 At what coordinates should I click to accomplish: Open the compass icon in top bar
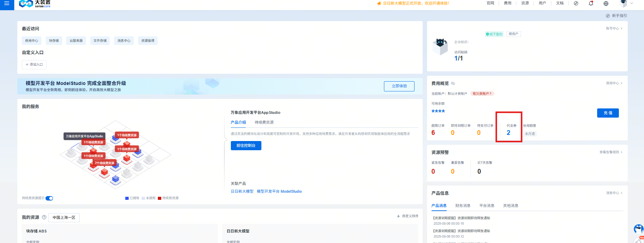pyautogui.click(x=576, y=3)
